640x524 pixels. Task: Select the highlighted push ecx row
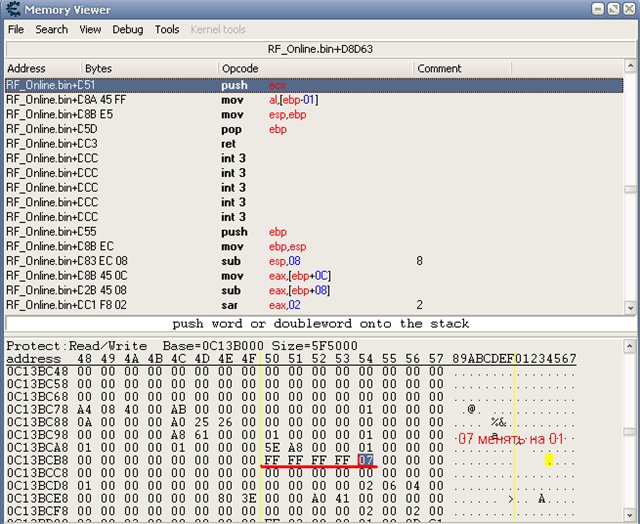314,85
